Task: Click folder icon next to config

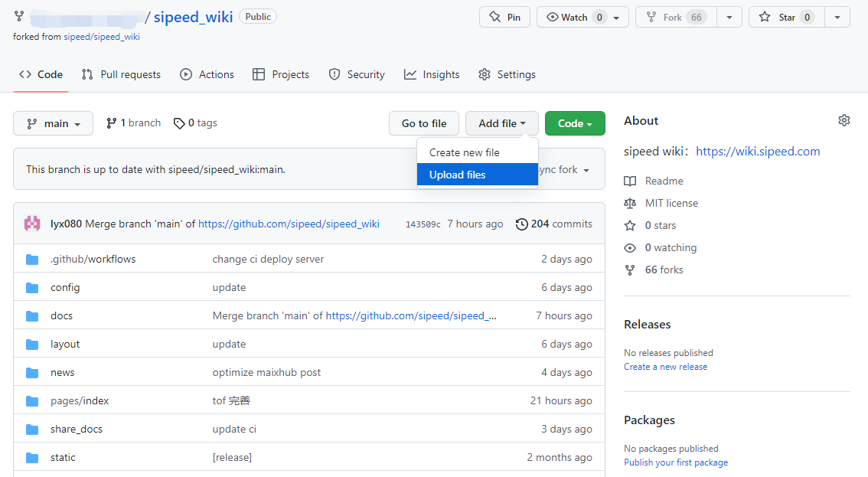Action: coord(32,288)
